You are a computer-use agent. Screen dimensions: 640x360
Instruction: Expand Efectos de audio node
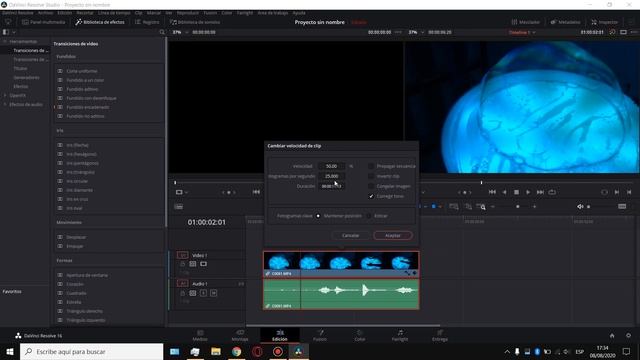pyautogui.click(x=5, y=104)
